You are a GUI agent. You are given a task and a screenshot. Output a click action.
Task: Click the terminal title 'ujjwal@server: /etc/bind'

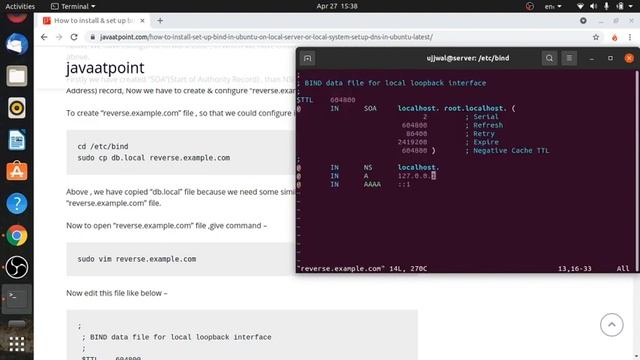[468, 58]
